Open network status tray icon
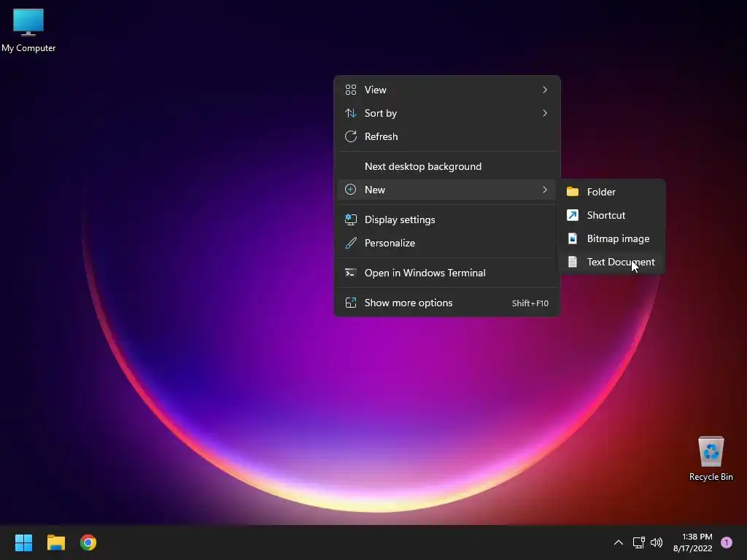The image size is (747, 560). pos(638,542)
